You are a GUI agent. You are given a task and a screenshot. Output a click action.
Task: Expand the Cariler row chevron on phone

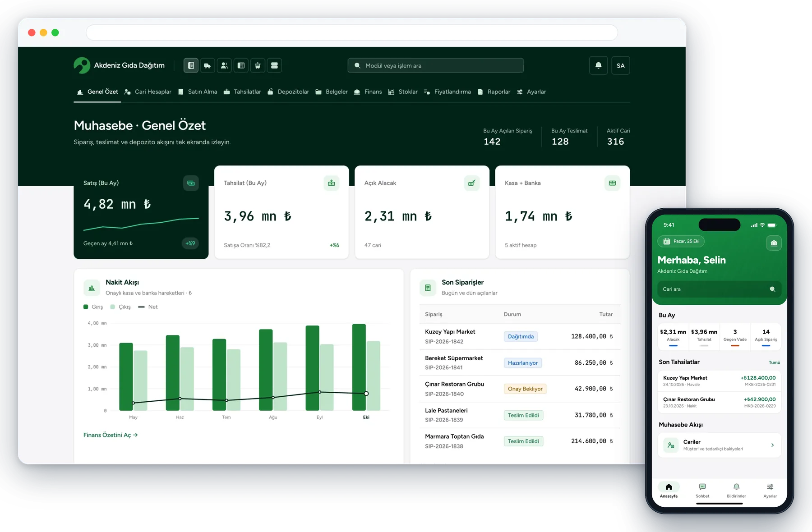click(772, 445)
